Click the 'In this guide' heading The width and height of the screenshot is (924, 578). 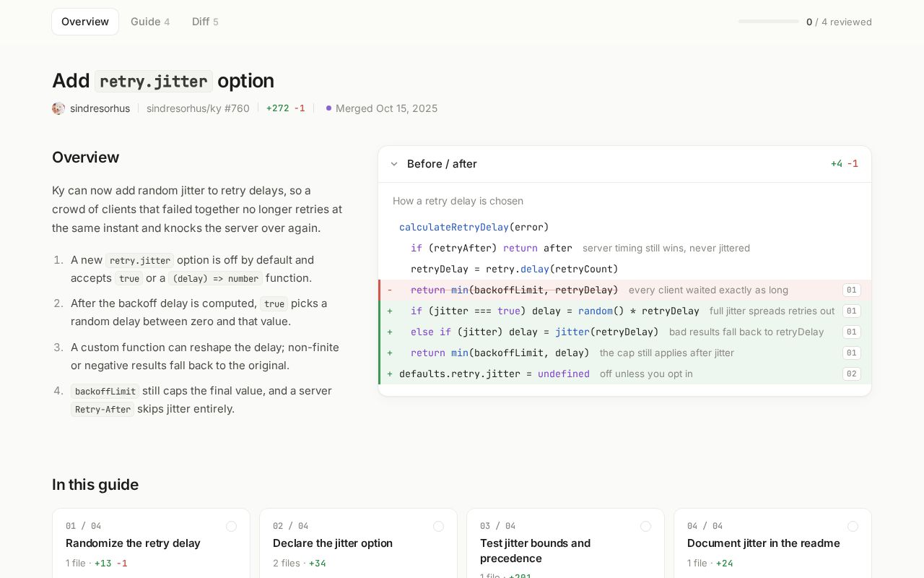pyautogui.click(x=95, y=485)
